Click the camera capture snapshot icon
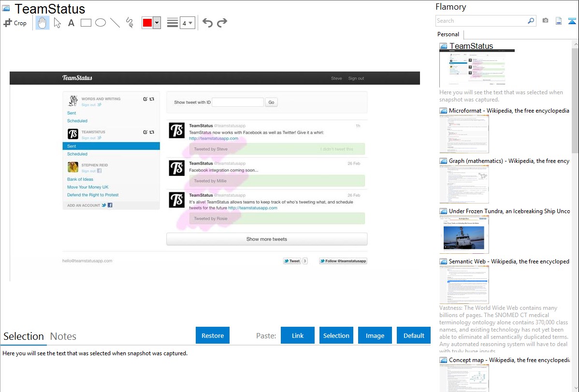The height and width of the screenshot is (392, 579). click(x=545, y=21)
